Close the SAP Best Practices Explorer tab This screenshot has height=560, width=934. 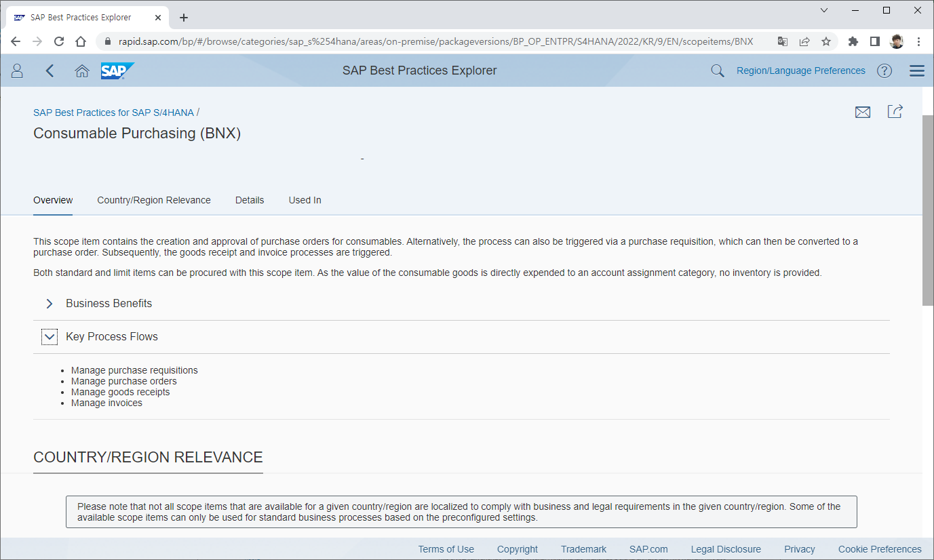pyautogui.click(x=157, y=18)
